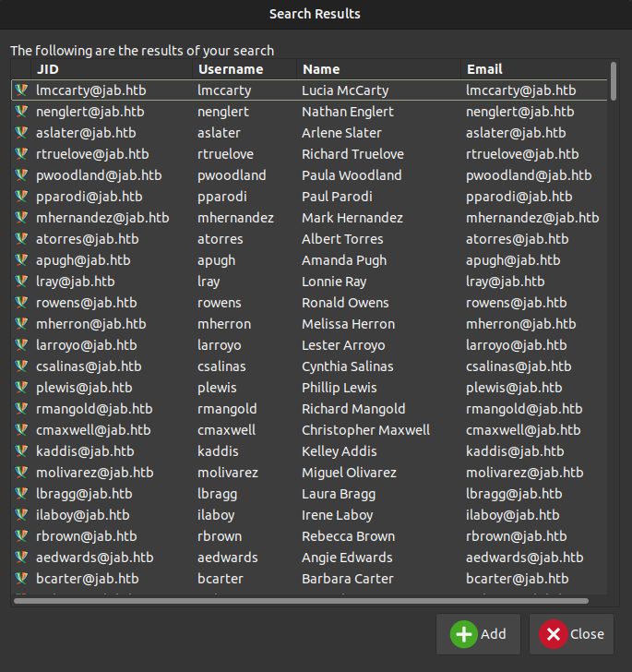Select Christopher Maxwell in the Name column
632x672 pixels.
[x=365, y=430]
